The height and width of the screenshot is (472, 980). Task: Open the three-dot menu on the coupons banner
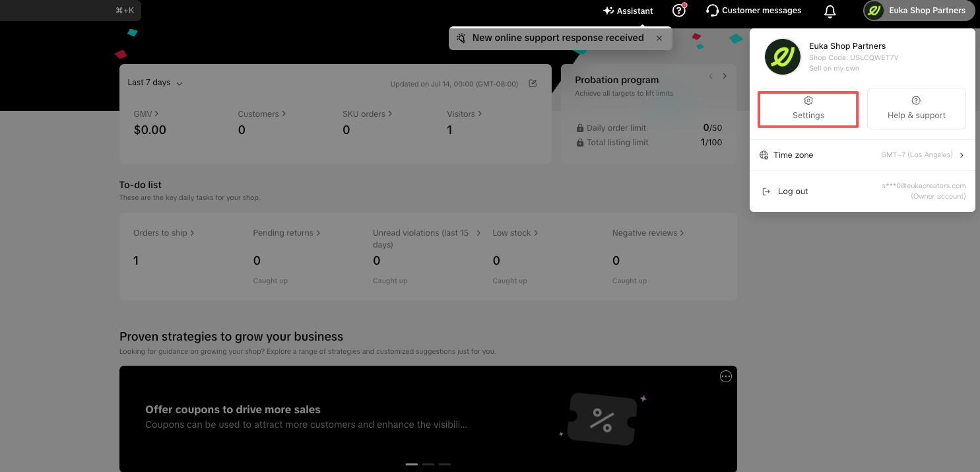click(726, 376)
